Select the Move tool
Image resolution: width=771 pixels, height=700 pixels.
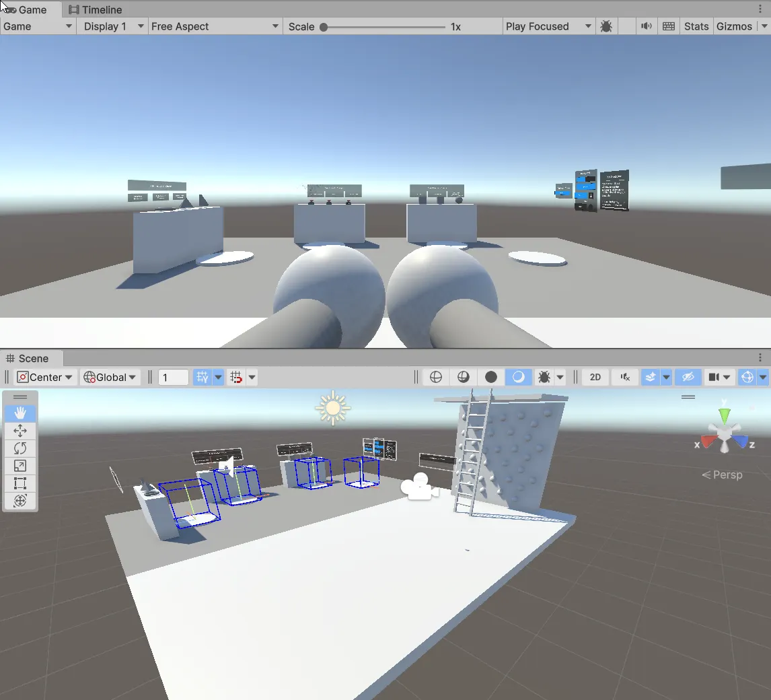[20, 431]
